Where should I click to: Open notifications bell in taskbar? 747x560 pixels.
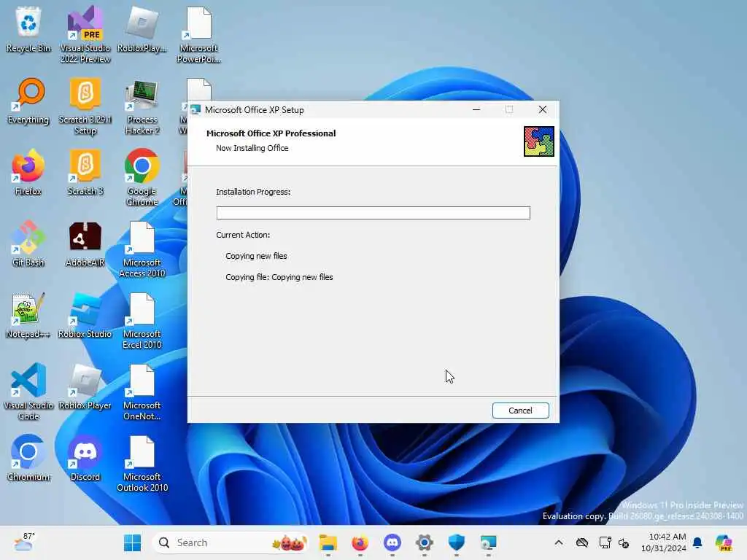pyautogui.click(x=697, y=542)
